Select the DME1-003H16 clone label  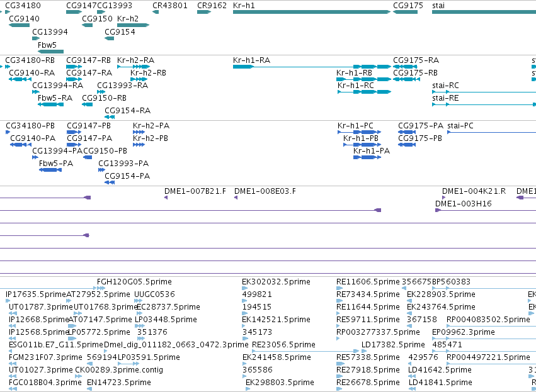click(464, 204)
